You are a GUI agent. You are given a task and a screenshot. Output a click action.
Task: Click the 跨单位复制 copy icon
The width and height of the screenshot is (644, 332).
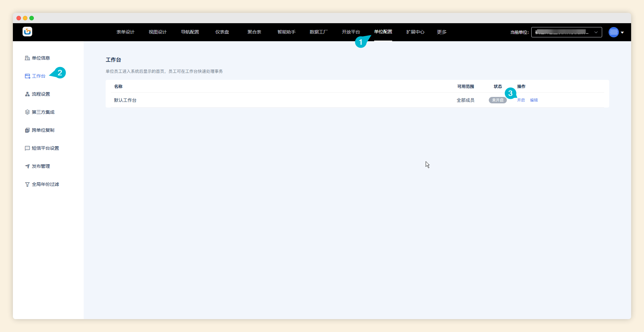27,130
